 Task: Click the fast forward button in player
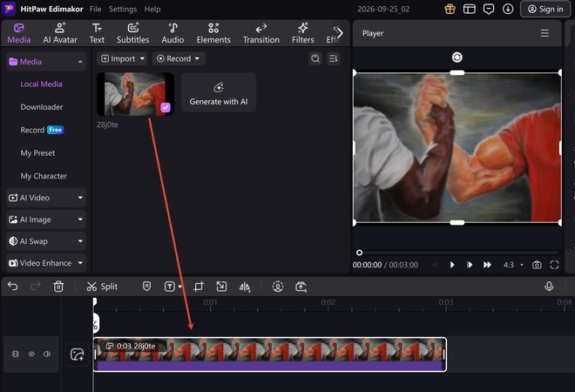tap(487, 265)
